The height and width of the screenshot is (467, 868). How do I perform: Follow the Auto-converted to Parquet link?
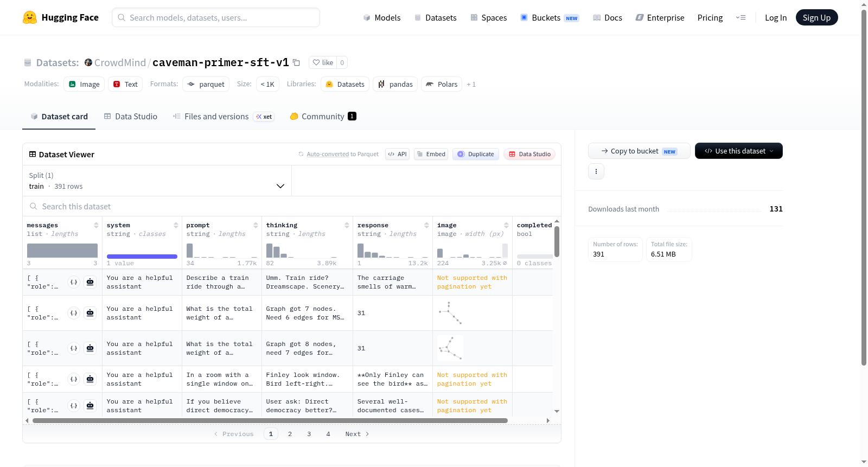pyautogui.click(x=328, y=154)
